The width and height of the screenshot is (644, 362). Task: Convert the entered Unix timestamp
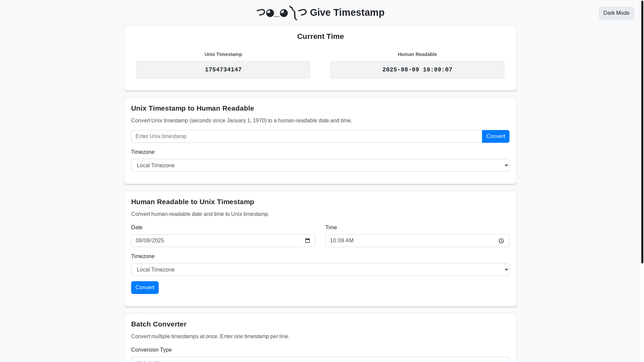(495, 136)
